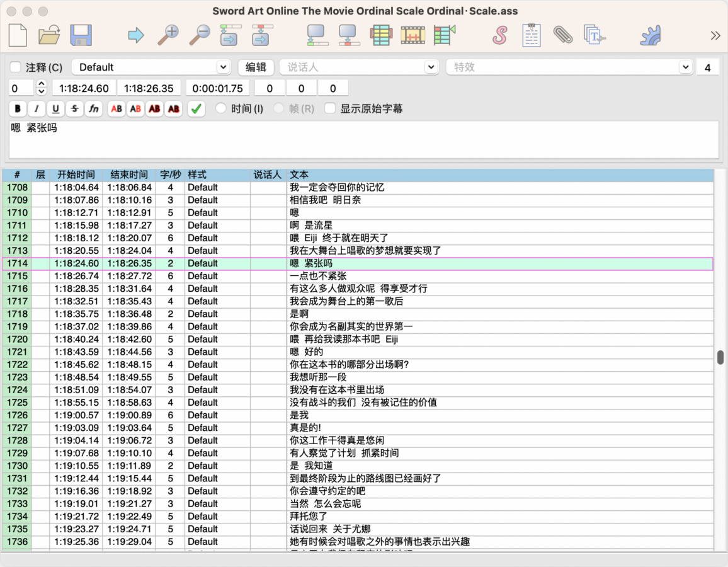Select the line 一点也不紧张
This screenshot has height=567, width=728.
[x=358, y=276]
